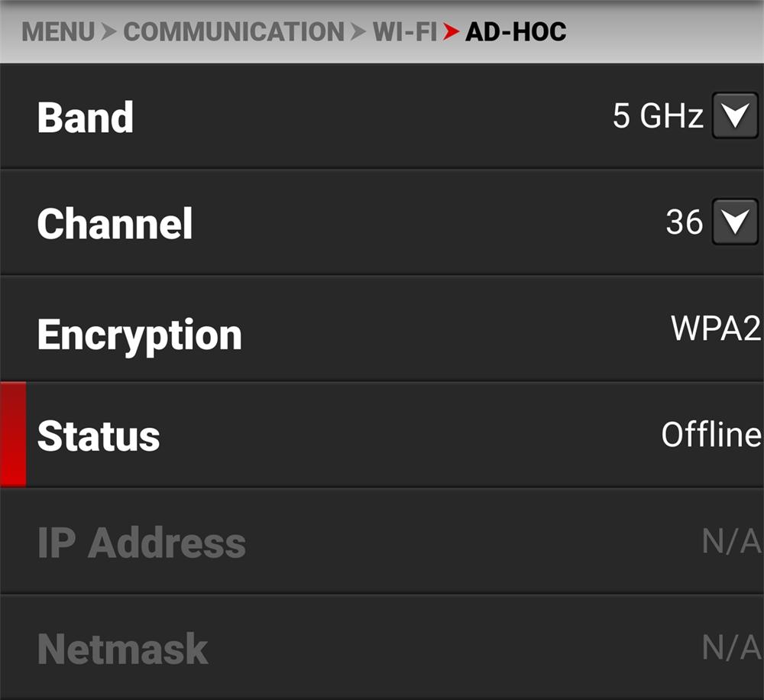Go back to MENU in breadcrumb
The height and width of the screenshot is (700, 764).
pos(58,31)
